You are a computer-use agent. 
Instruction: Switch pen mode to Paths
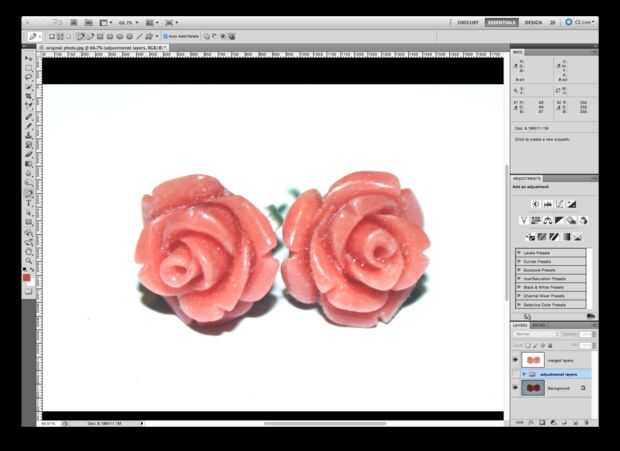click(x=60, y=36)
